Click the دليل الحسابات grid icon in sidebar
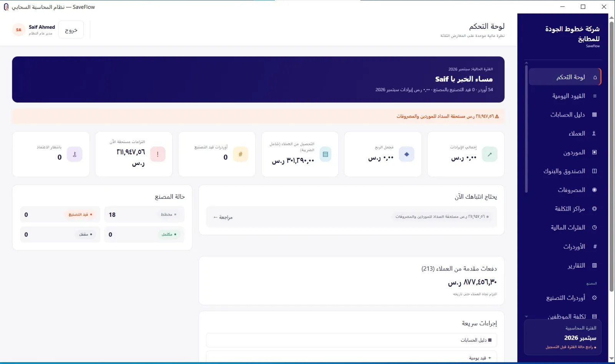Image resolution: width=615 pixels, height=364 pixels. [595, 115]
